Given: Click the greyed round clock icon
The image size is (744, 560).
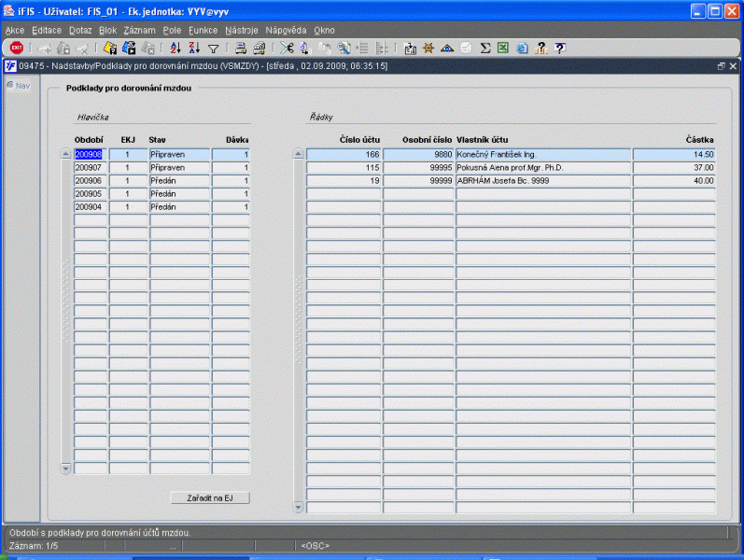Looking at the screenshot, I should coord(467,48).
